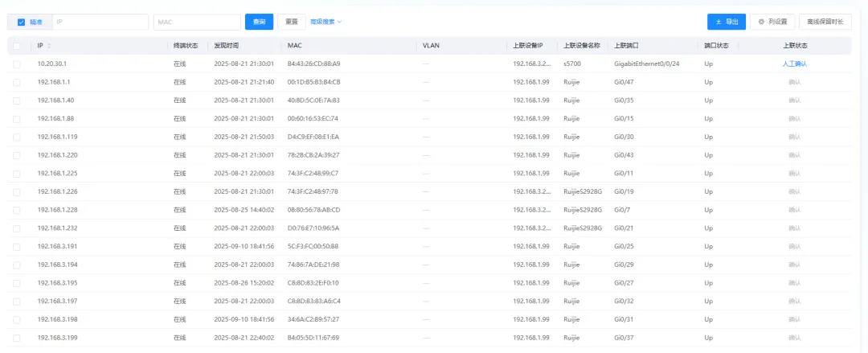This screenshot has height=353, width=868.
Task: Focus the IP search input field
Action: click(x=100, y=22)
